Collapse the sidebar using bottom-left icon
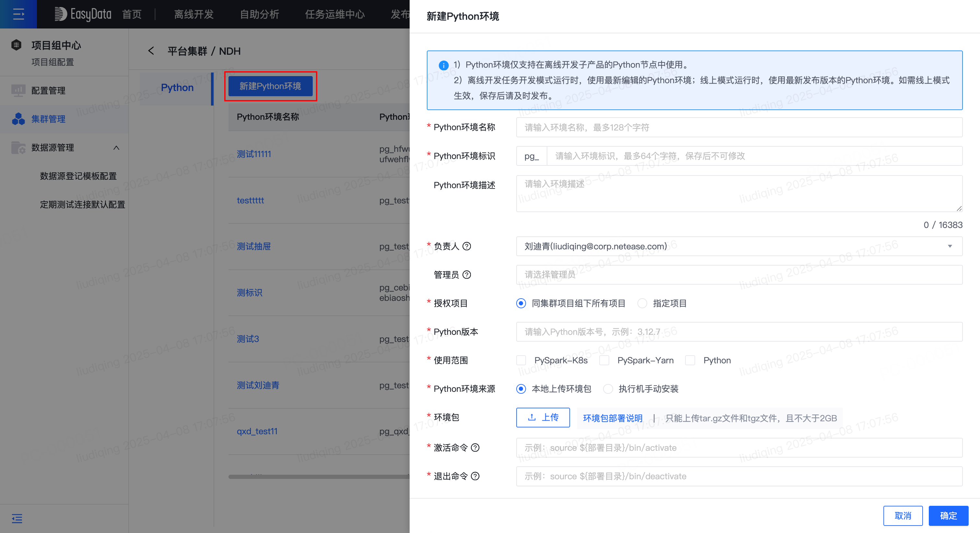This screenshot has width=980, height=533. pos(17,518)
